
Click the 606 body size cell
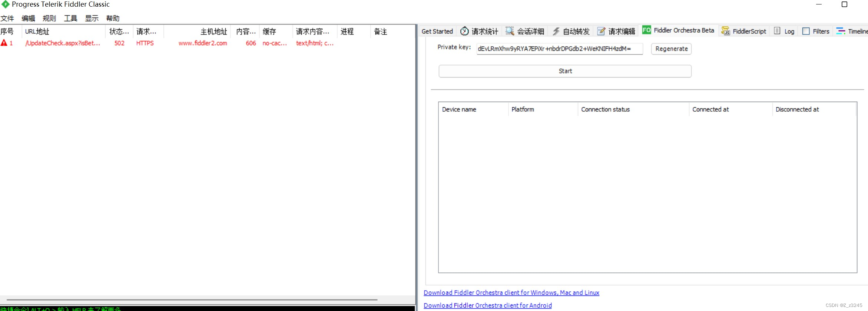tap(251, 43)
